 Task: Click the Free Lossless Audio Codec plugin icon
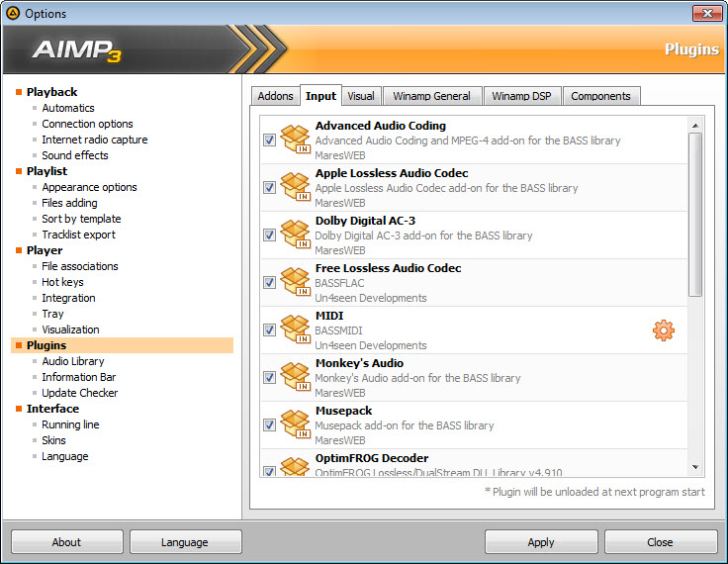click(x=296, y=282)
